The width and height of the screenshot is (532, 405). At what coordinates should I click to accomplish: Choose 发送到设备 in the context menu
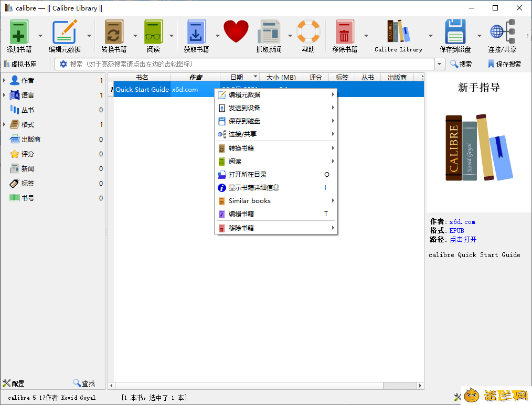click(x=276, y=108)
